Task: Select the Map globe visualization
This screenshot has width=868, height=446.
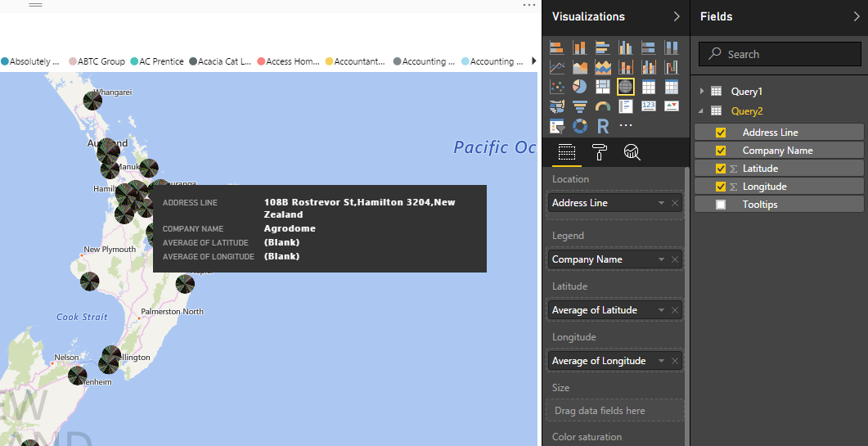Action: click(x=626, y=87)
